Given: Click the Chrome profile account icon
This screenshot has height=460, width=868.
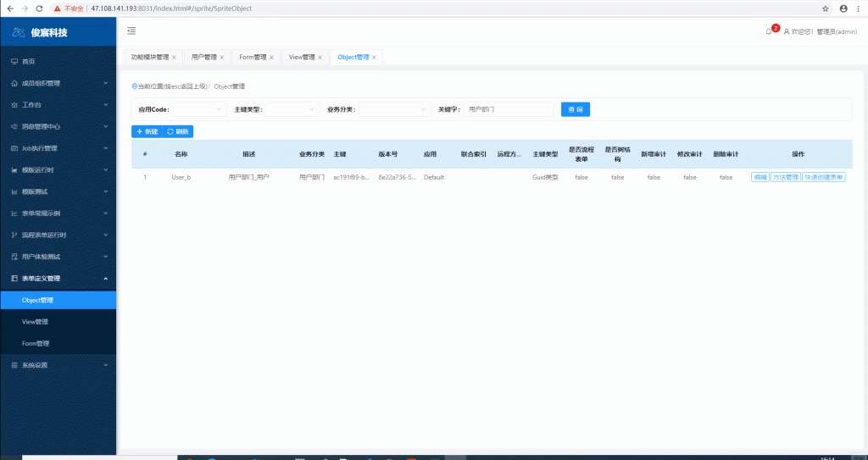Looking at the screenshot, I should [843, 8].
